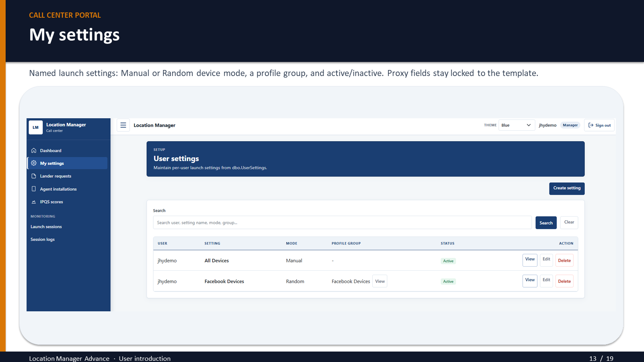Click the Sign out button text
The height and width of the screenshot is (362, 644).
tap(603, 125)
